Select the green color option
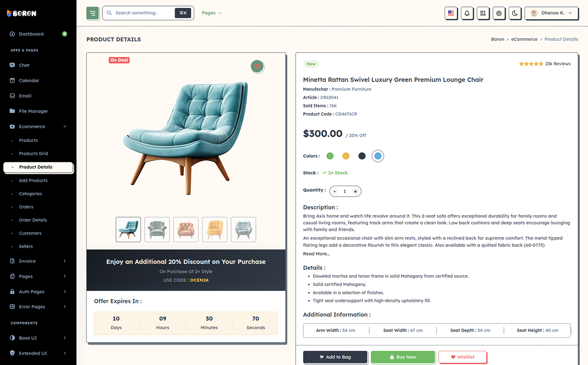Screen dimensions: 588x365 (330, 156)
